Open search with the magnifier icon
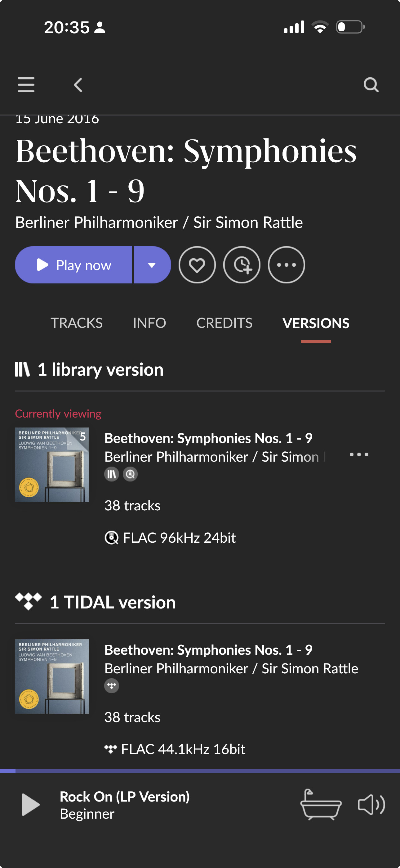 coord(371,84)
